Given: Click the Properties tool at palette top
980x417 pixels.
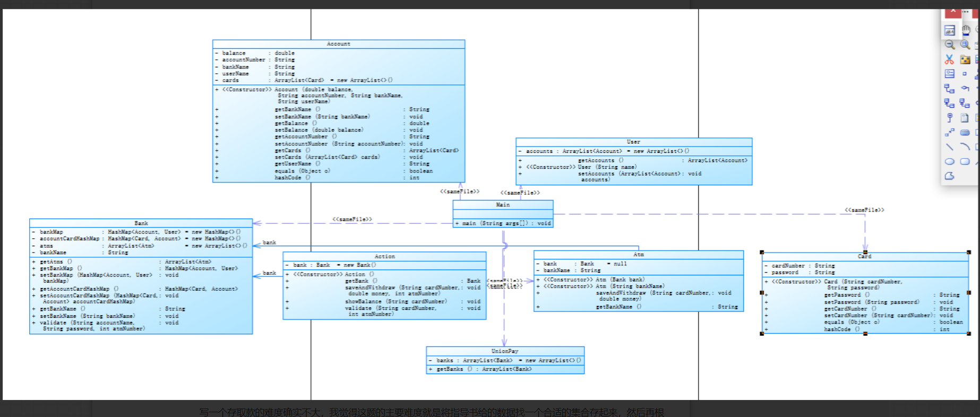Looking at the screenshot, I should [950, 30].
